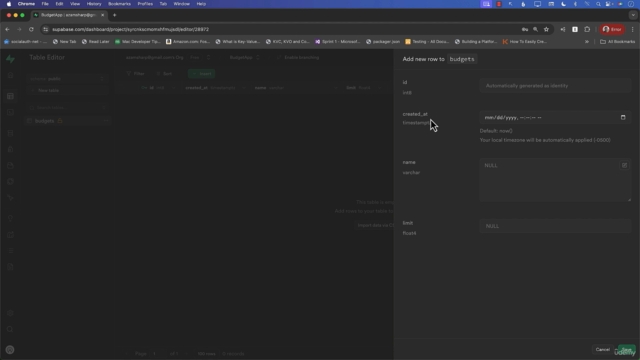
Task: Click the name varchar text area
Action: [x=555, y=180]
